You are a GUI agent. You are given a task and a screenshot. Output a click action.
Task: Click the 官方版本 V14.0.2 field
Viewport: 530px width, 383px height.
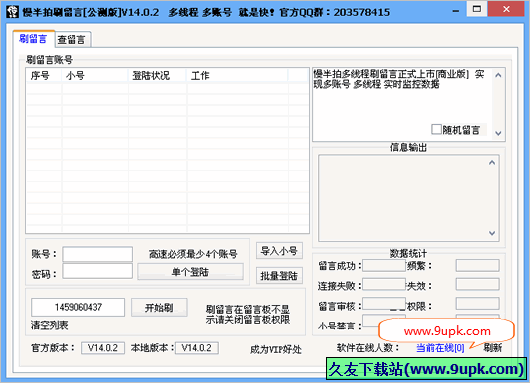103,348
